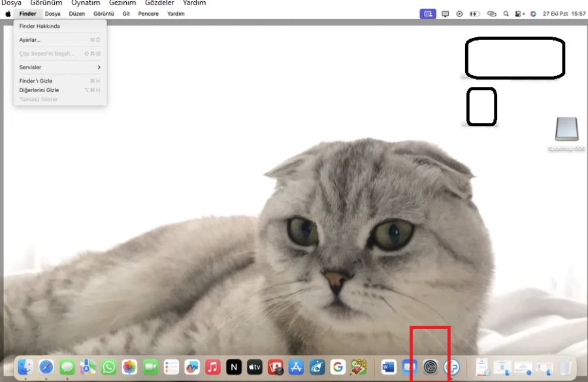
Task: Open the Apple menu
Action: click(x=7, y=13)
